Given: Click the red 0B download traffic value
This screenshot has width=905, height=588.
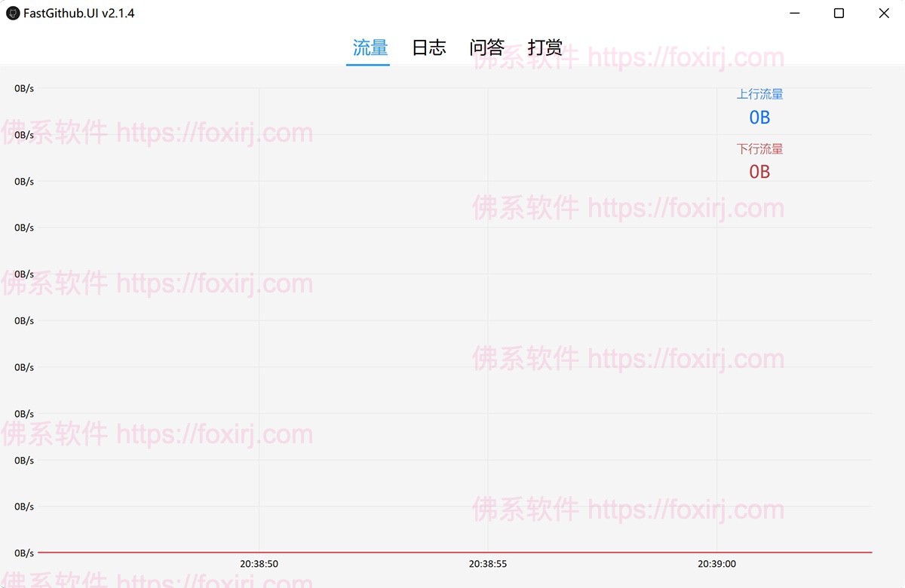Looking at the screenshot, I should point(759,171).
